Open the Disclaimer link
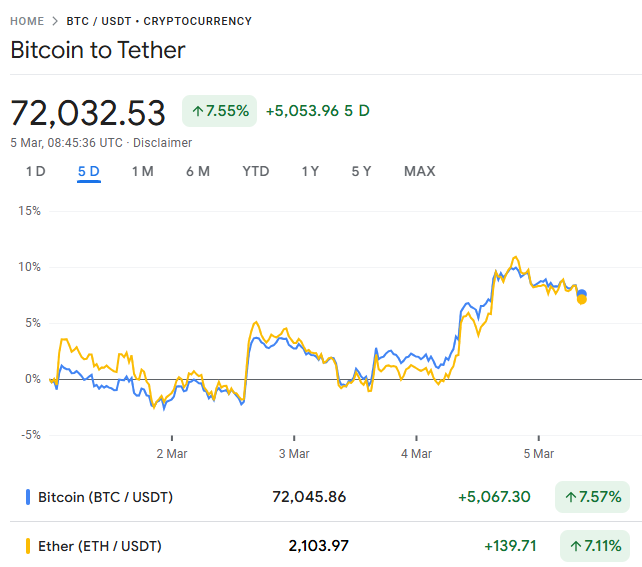 (x=162, y=142)
